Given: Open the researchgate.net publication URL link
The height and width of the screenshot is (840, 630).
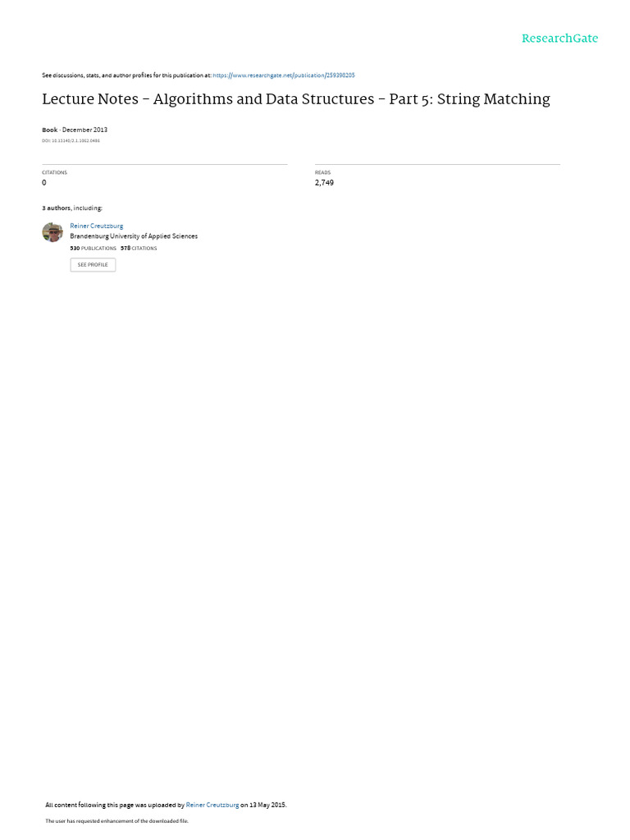Looking at the screenshot, I should [x=283, y=75].
